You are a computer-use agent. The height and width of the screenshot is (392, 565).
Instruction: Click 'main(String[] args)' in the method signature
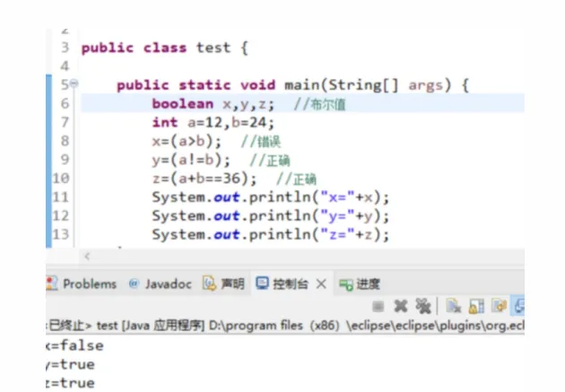(x=368, y=85)
